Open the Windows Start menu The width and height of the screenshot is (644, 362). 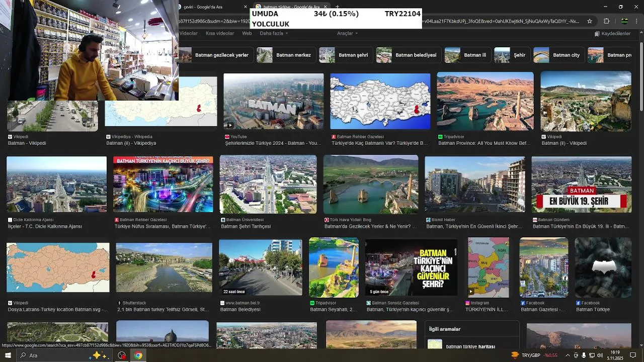point(8,355)
